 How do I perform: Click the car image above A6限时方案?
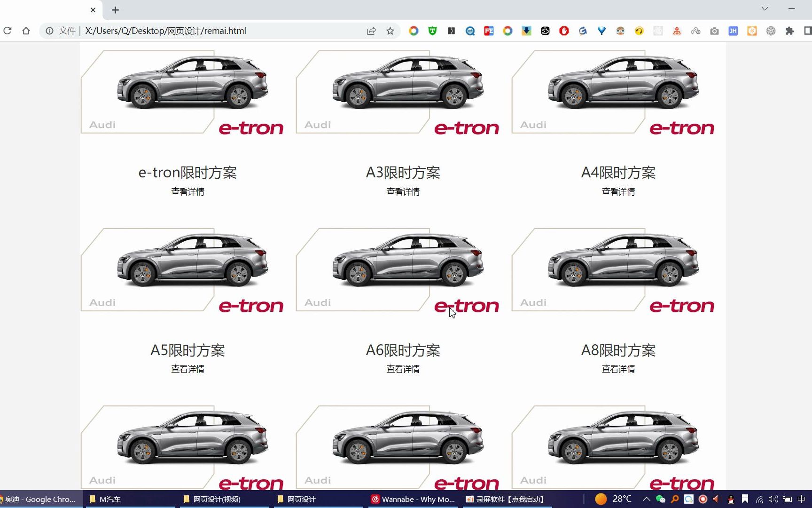(398, 270)
